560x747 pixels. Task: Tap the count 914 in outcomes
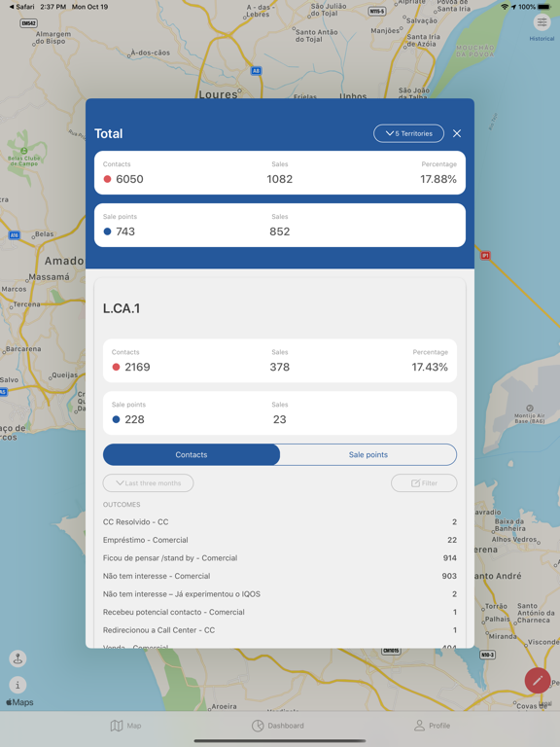tap(449, 558)
